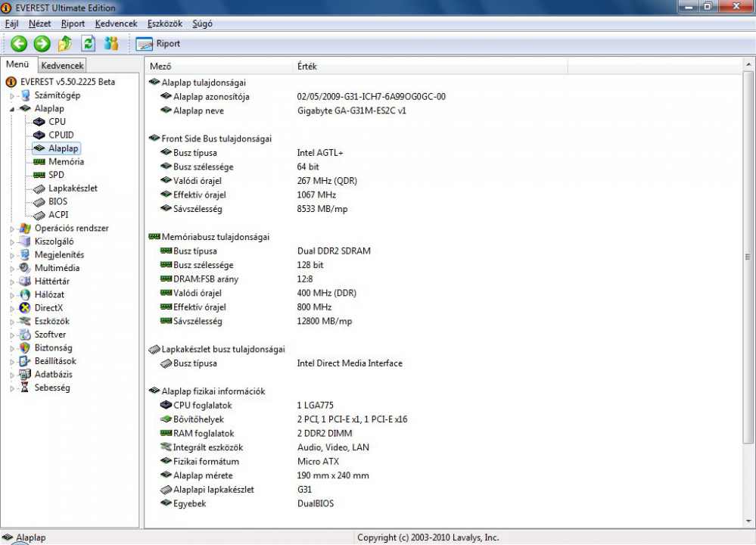Select the Alaplap child item icon

point(39,148)
